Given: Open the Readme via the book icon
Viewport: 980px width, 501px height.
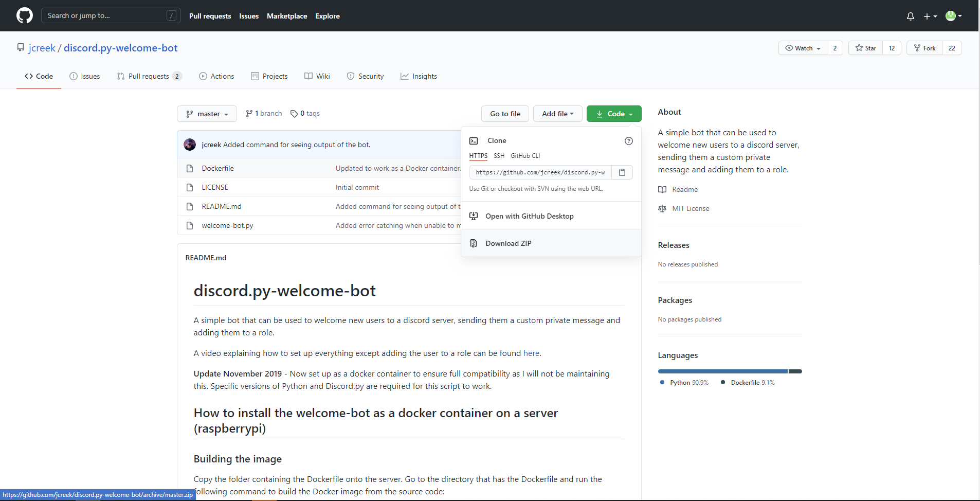Looking at the screenshot, I should pos(662,189).
